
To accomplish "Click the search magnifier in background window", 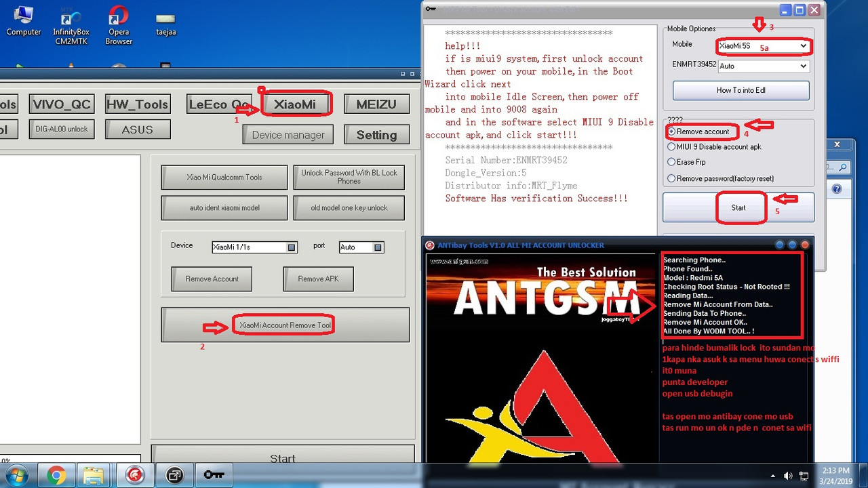I will 843,167.
